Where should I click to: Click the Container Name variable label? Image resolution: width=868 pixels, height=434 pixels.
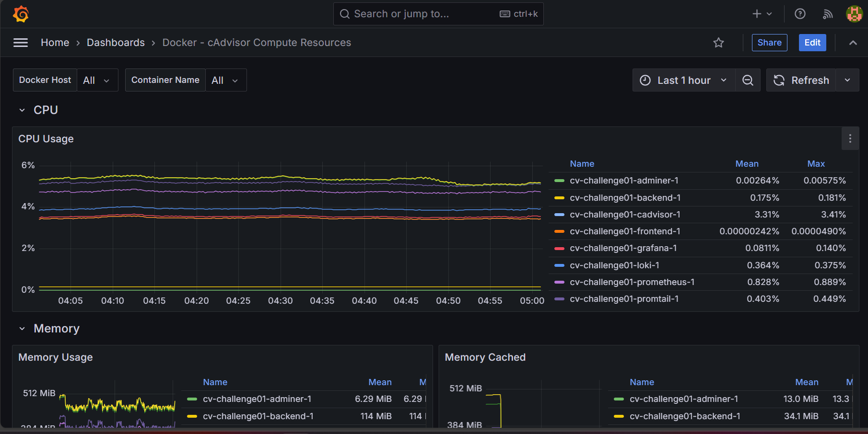165,80
